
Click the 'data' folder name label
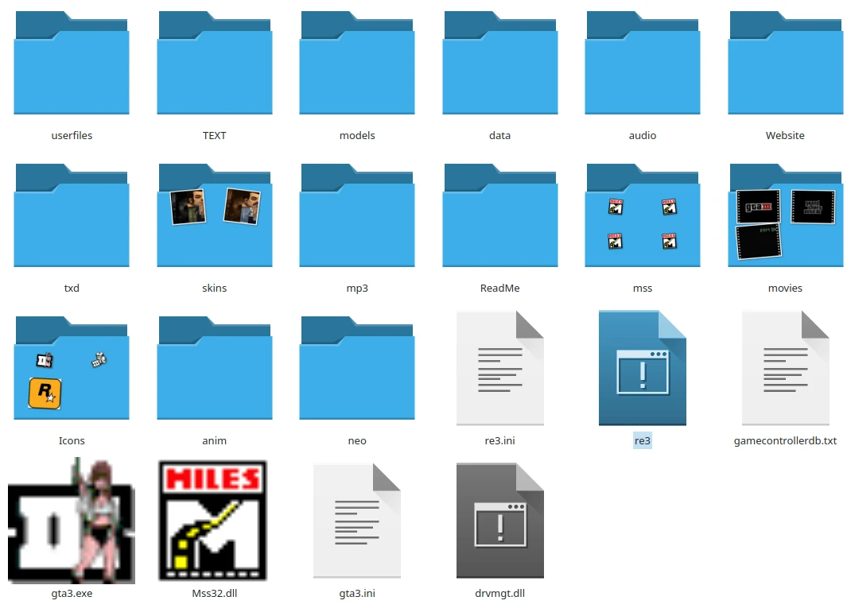click(x=499, y=136)
